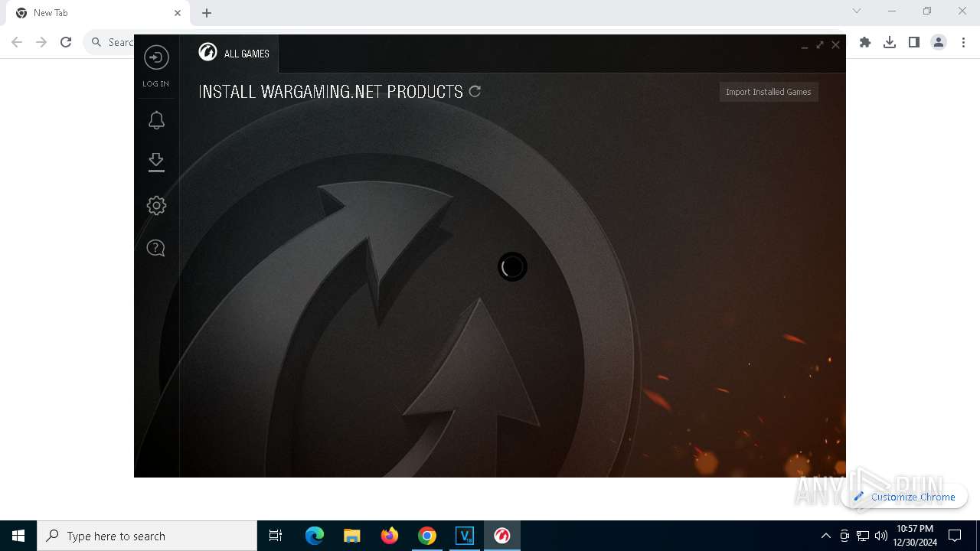Viewport: 980px width, 551px height.
Task: Open a new Chrome tab
Action: pyautogui.click(x=207, y=13)
